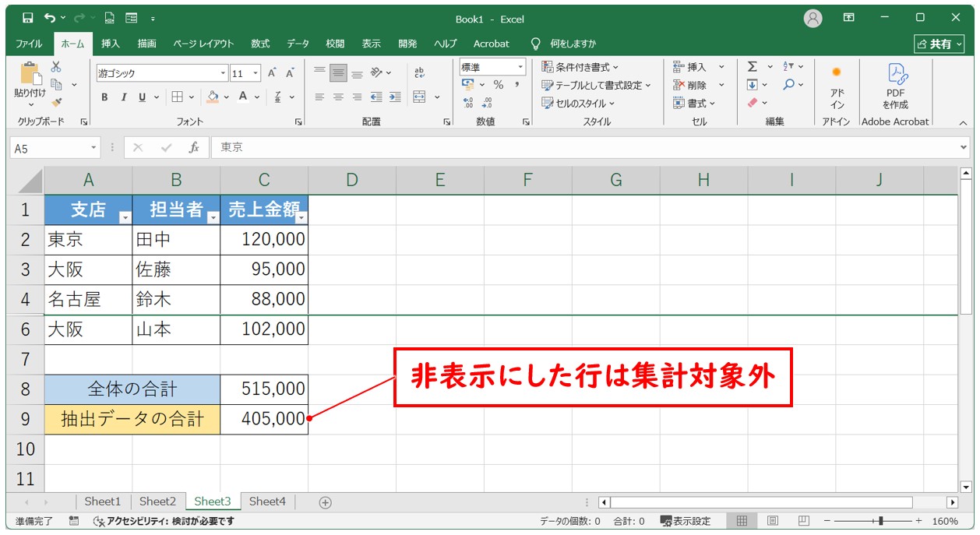
Task: Switch to Page Layout view in status bar
Action: click(773, 521)
